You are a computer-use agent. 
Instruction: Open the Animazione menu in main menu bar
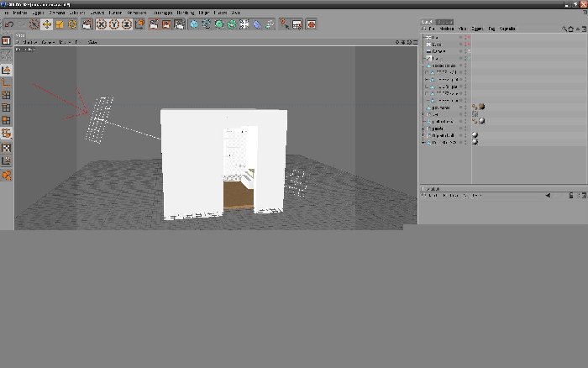click(x=136, y=13)
